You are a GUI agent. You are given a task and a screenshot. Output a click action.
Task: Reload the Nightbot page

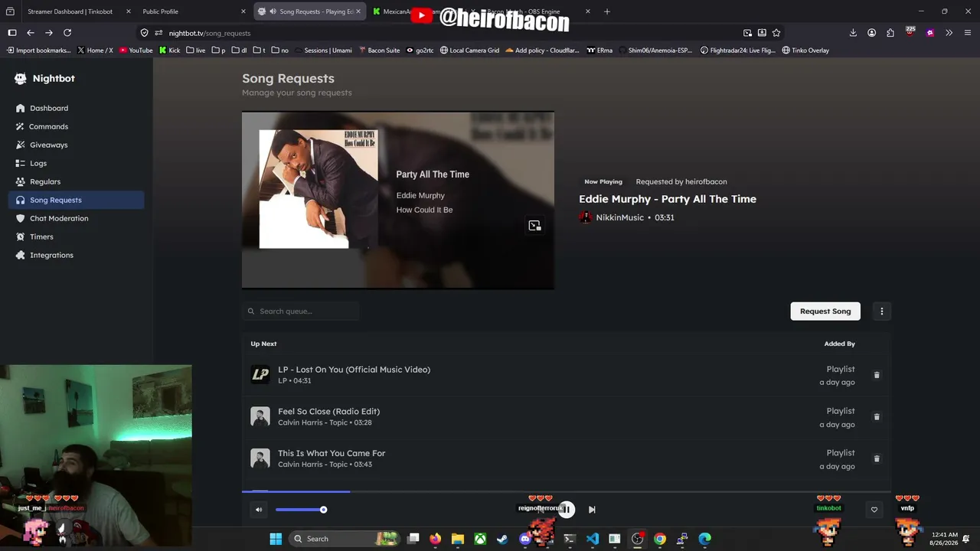point(67,33)
